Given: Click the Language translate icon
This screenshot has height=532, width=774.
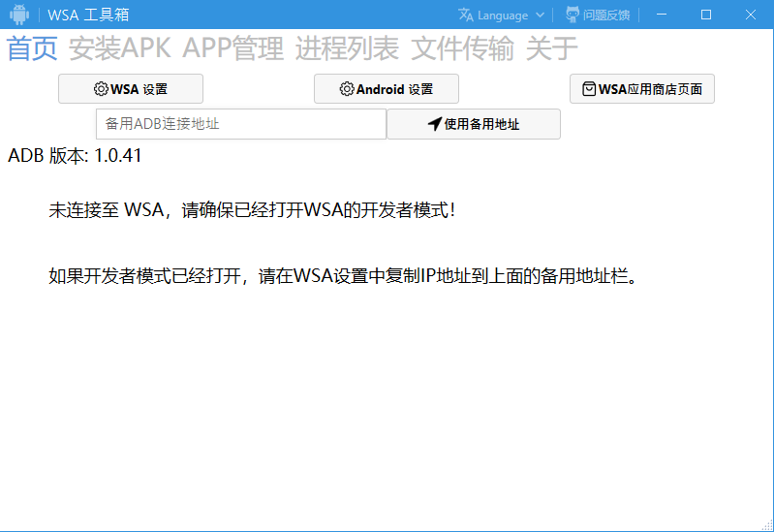Looking at the screenshot, I should coord(466,15).
